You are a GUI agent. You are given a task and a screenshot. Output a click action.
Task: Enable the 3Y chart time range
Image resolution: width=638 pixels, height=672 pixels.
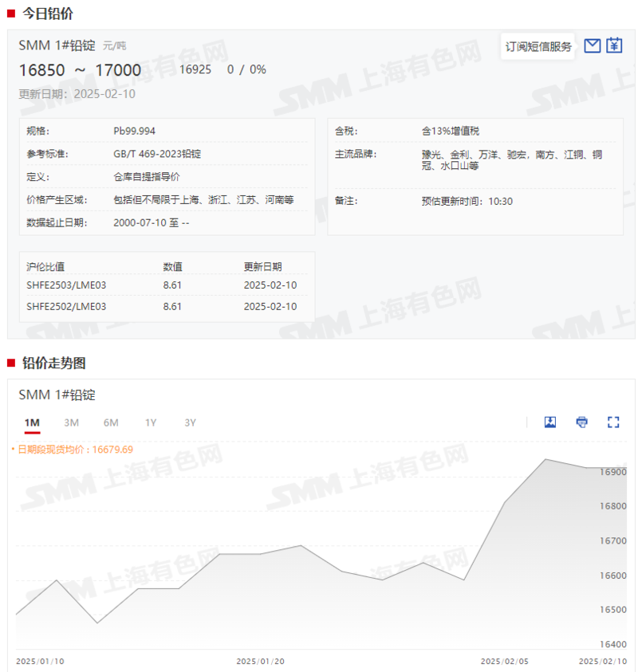(190, 422)
